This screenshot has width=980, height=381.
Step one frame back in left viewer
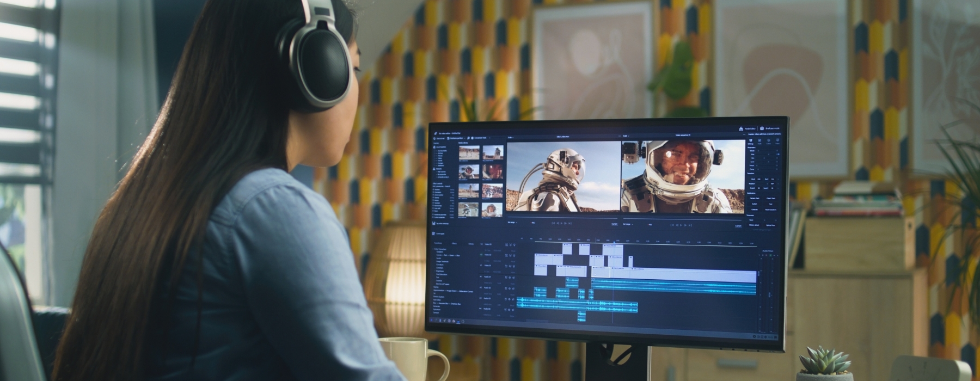[x=558, y=223]
